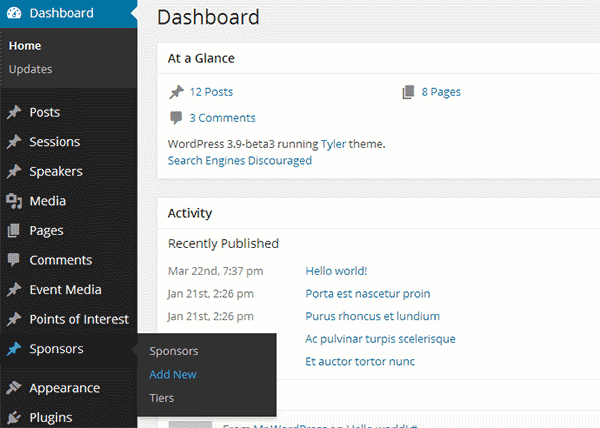
Task: Click the Plugins plug icon
Action: 14,417
